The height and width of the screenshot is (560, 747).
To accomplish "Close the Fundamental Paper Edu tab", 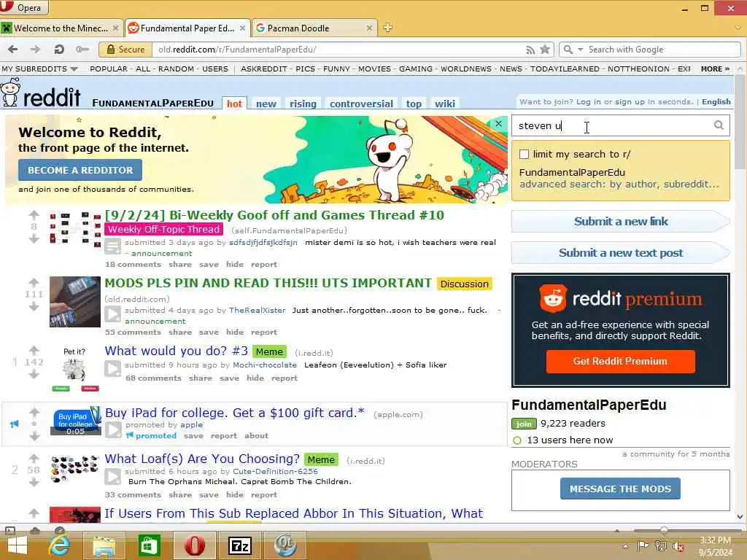I will (242, 28).
